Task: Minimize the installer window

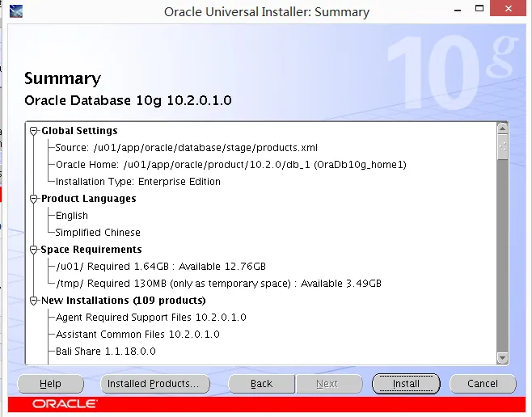Action: click(458, 10)
